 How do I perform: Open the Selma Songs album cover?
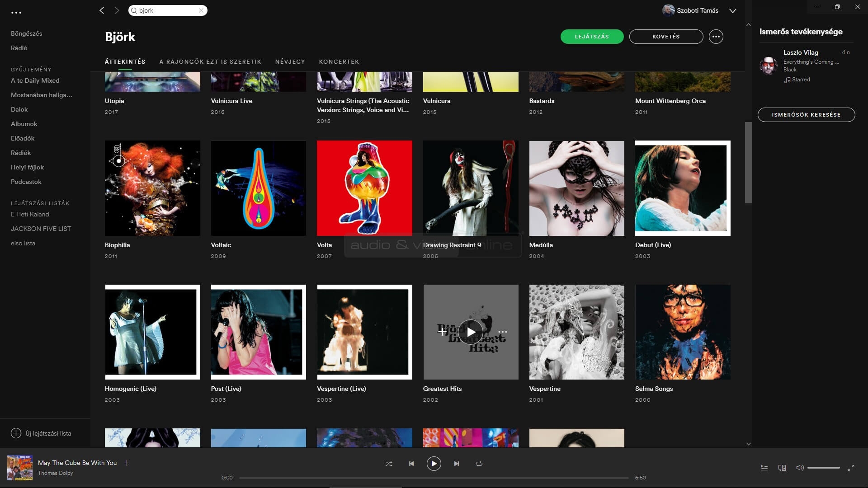(x=683, y=332)
